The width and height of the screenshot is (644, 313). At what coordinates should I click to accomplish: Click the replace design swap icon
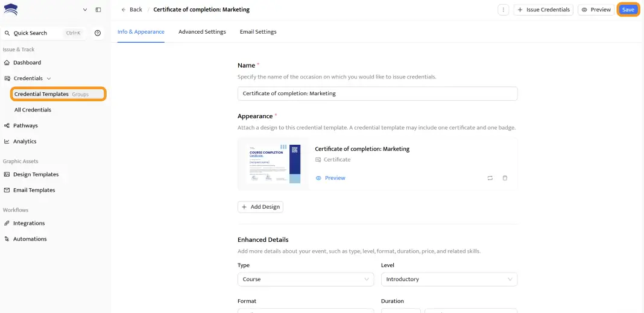coord(490,178)
